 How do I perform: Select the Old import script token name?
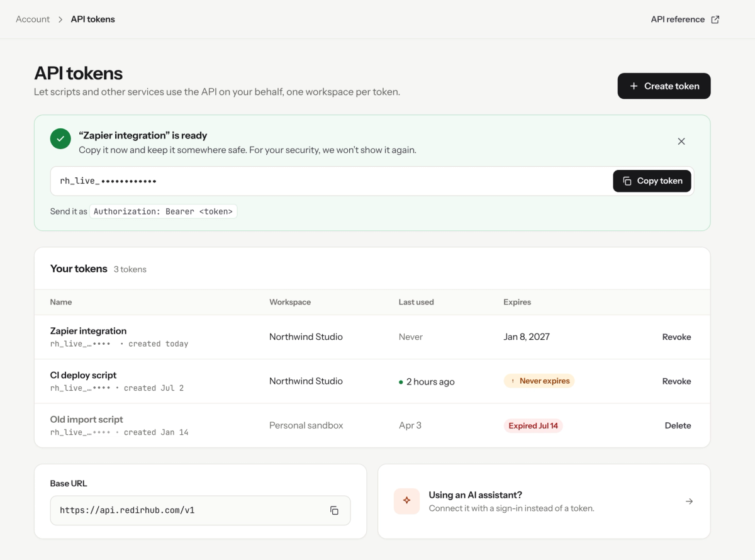pyautogui.click(x=86, y=420)
